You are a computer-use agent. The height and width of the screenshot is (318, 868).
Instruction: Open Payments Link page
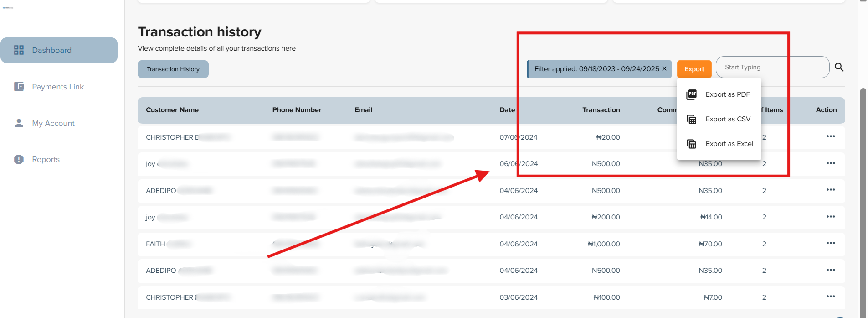(x=58, y=87)
